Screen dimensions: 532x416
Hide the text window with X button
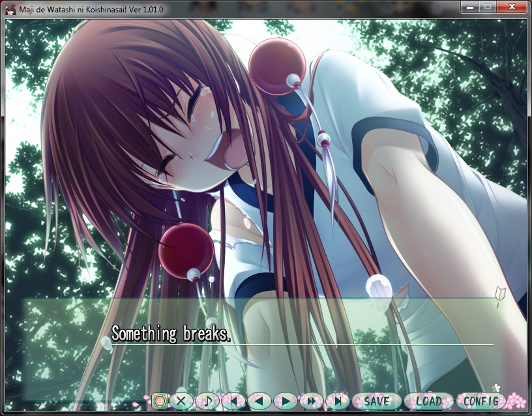coord(181,402)
